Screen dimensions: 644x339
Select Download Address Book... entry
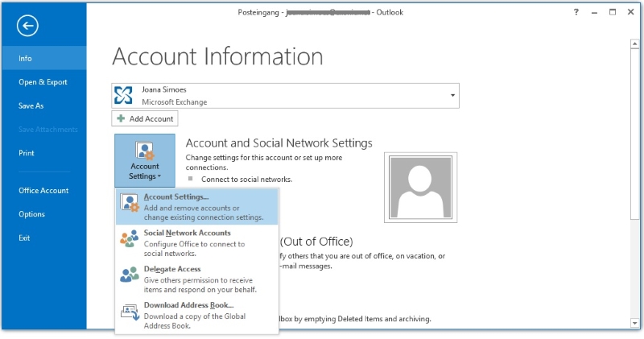click(196, 315)
